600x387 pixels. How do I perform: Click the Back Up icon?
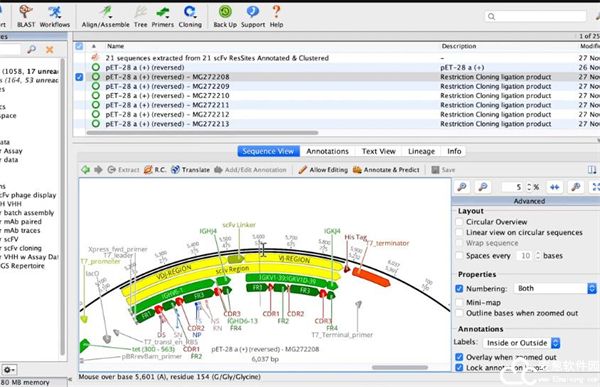tap(225, 16)
